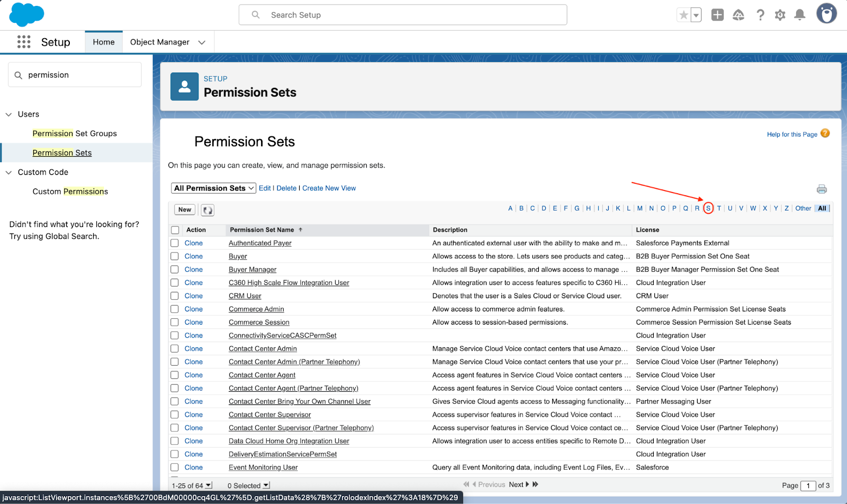Image resolution: width=847 pixels, height=504 pixels.
Task: Switch to the Home tab
Action: coord(104,42)
